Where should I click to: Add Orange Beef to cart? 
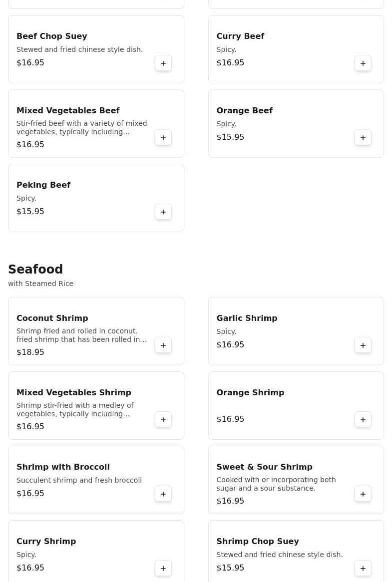tap(363, 138)
